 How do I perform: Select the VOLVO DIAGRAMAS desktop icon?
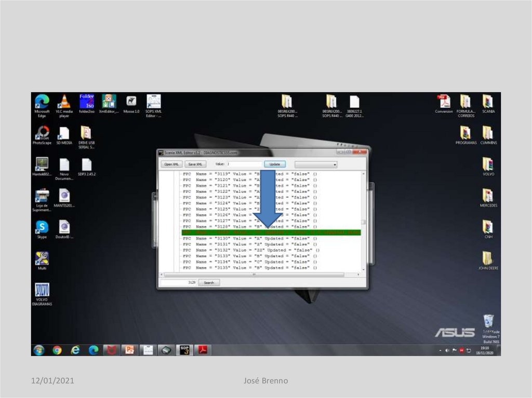(42, 290)
